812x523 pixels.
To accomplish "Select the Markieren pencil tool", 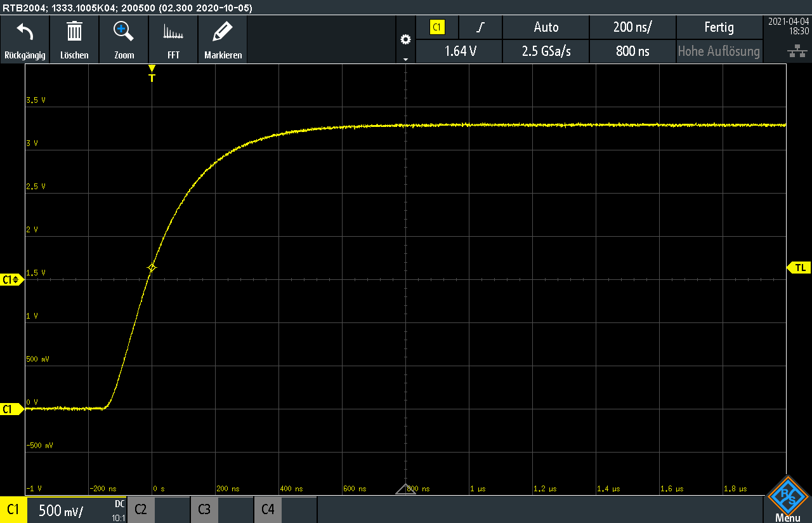I will pyautogui.click(x=223, y=31).
